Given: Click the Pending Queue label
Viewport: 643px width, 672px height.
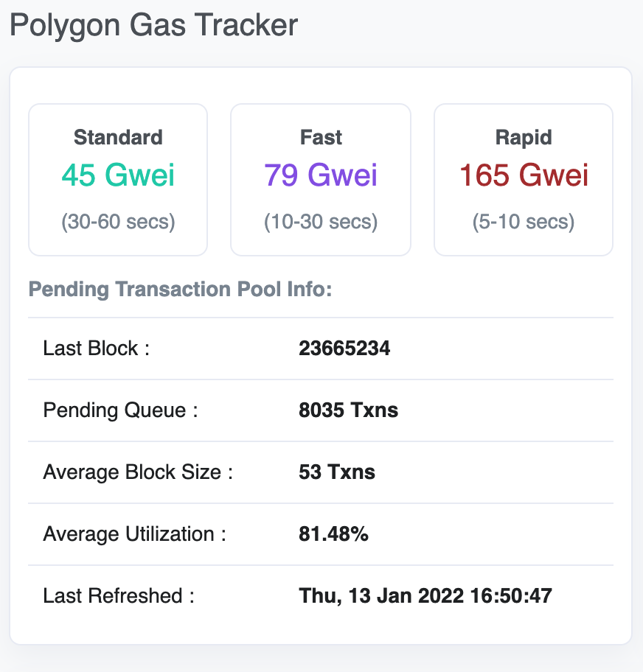Looking at the screenshot, I should [x=120, y=410].
